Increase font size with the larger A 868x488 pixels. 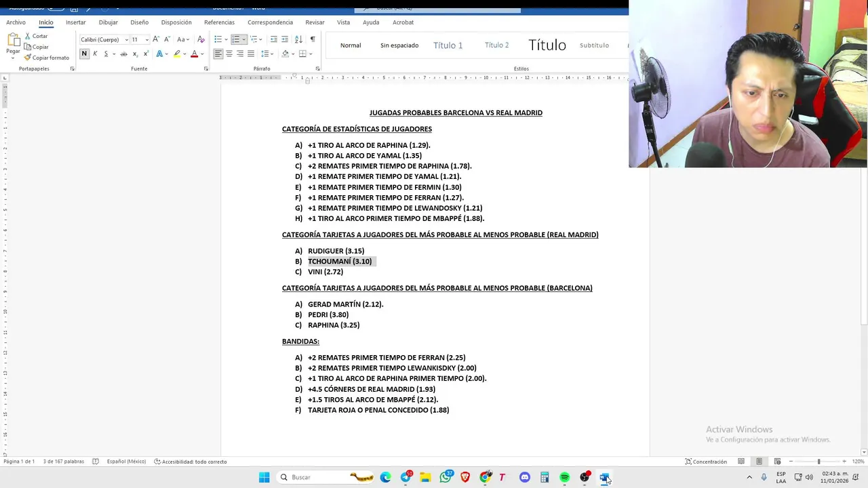pyautogui.click(x=156, y=39)
